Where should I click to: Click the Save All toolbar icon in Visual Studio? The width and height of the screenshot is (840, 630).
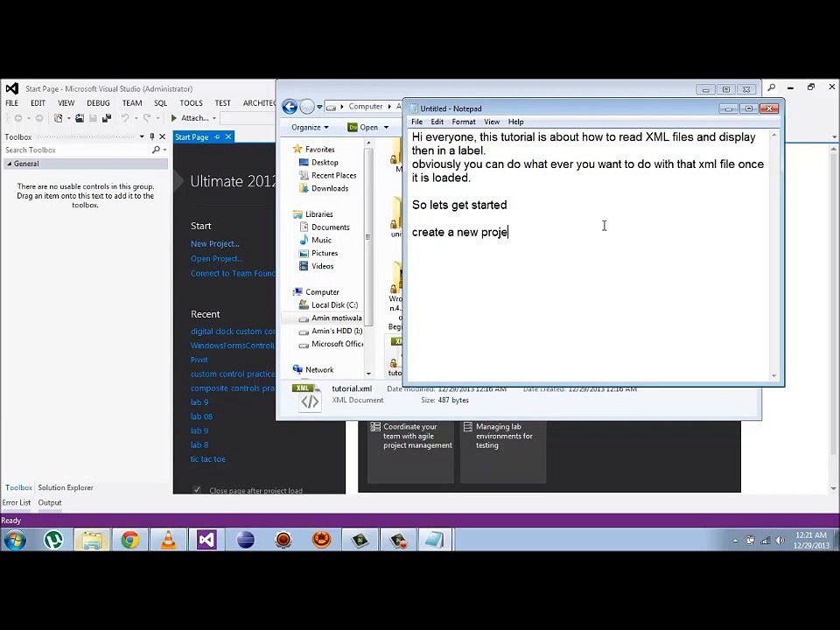(107, 118)
